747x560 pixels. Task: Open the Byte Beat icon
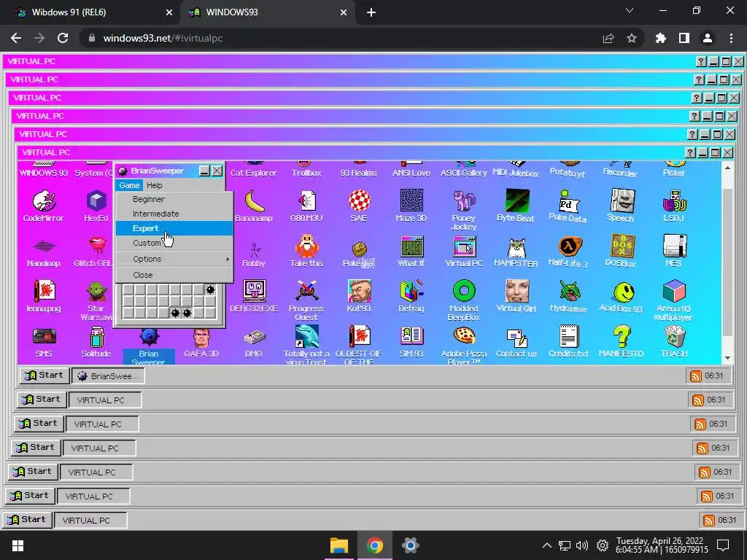point(516,205)
